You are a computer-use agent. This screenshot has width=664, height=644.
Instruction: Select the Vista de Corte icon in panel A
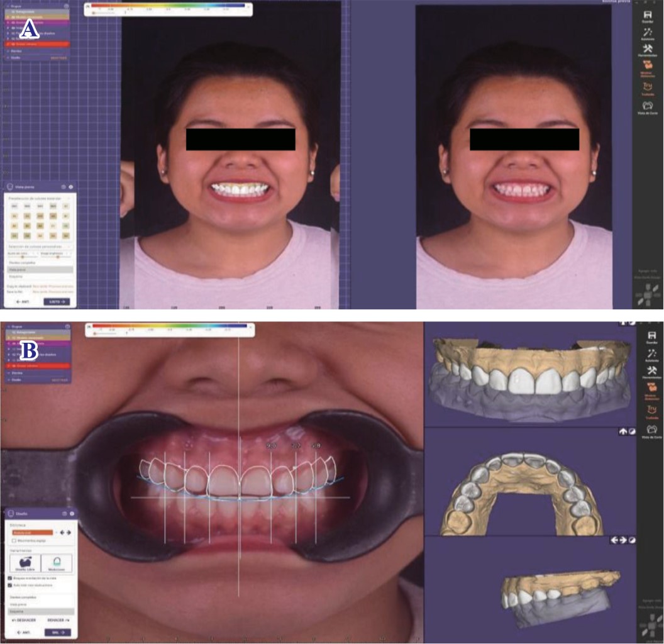click(x=647, y=108)
